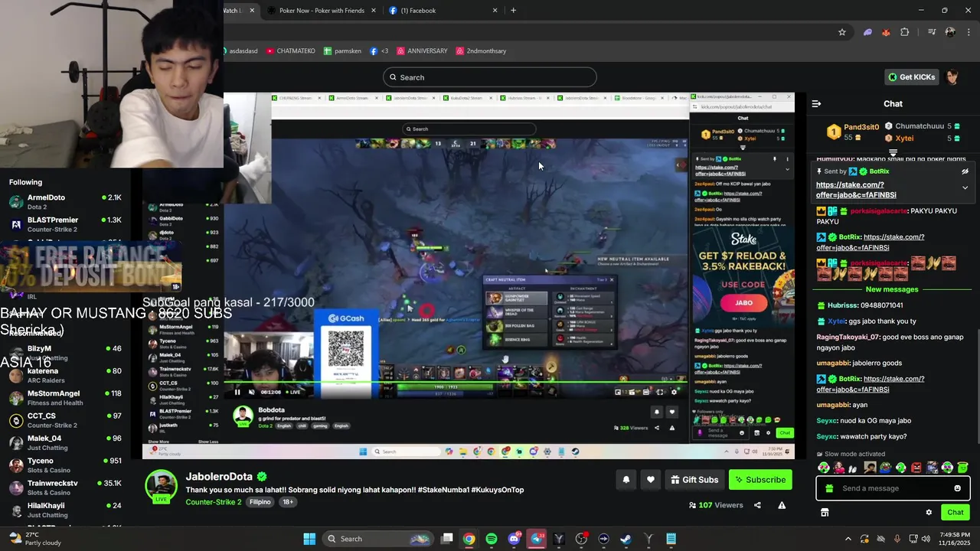Click the Send a message field

click(893, 488)
